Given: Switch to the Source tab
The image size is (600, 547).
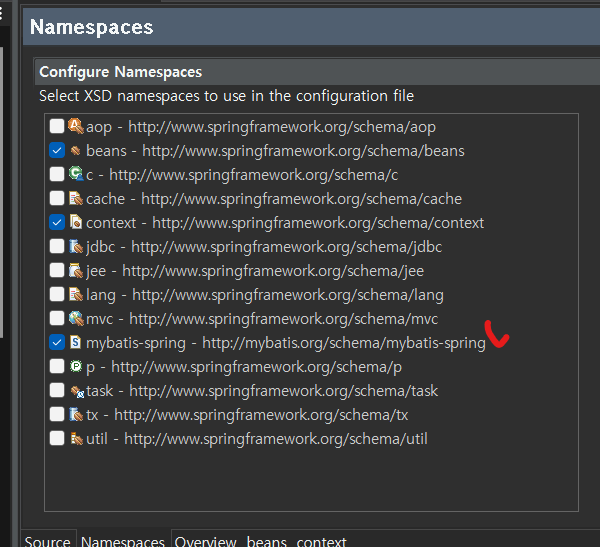Looking at the screenshot, I should [47, 540].
